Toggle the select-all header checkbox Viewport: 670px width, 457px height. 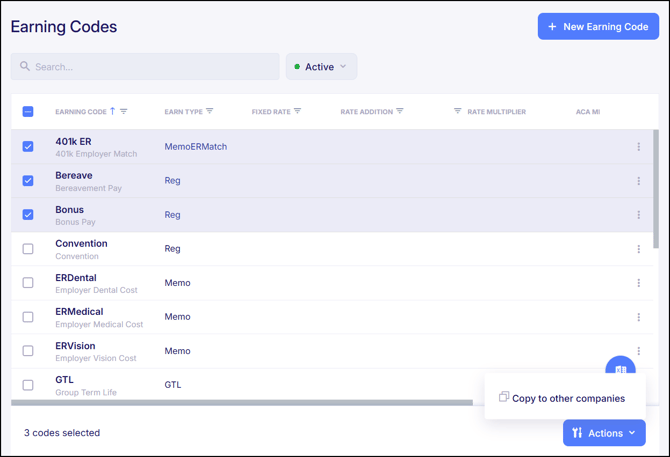click(28, 112)
